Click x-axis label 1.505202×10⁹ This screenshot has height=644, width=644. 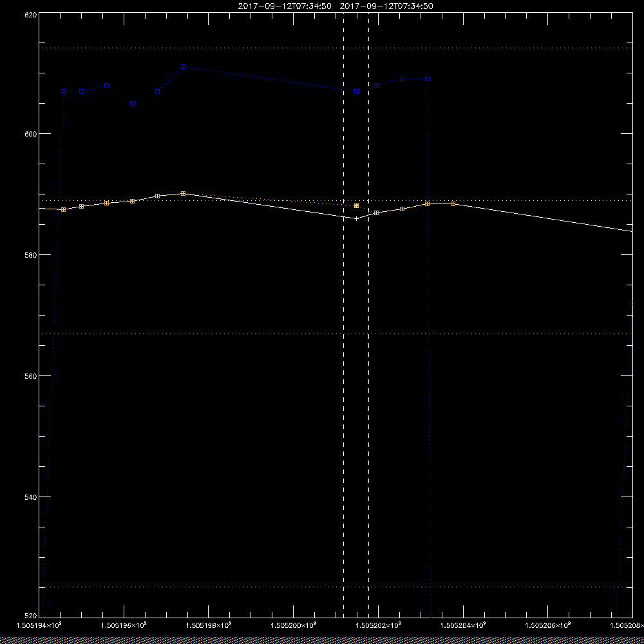378,625
